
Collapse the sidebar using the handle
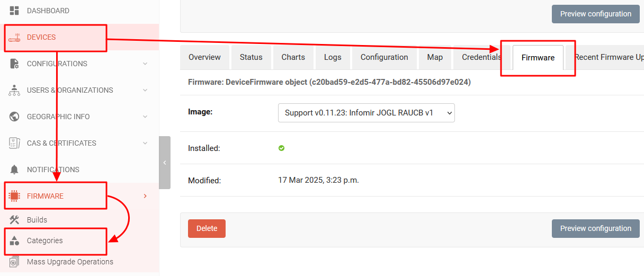[165, 163]
